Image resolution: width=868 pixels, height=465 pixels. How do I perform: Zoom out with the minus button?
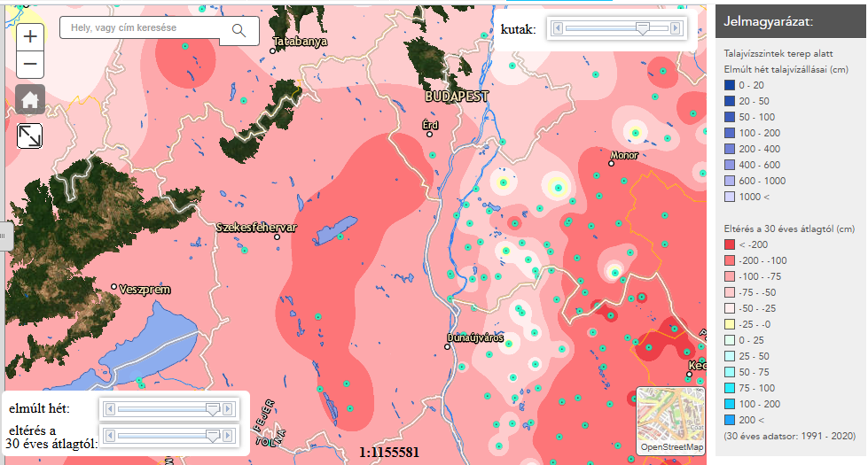click(x=30, y=64)
